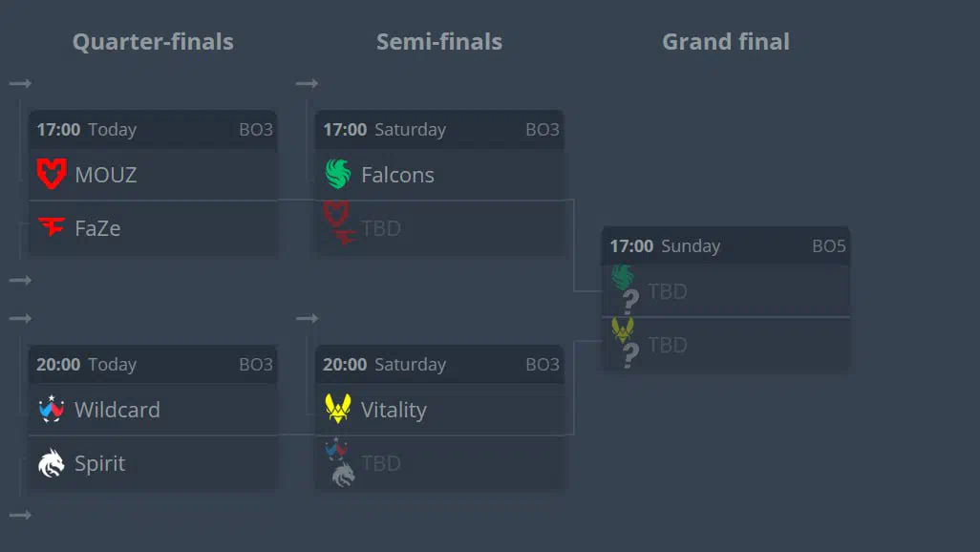Open the MOUZ team link

pos(106,175)
